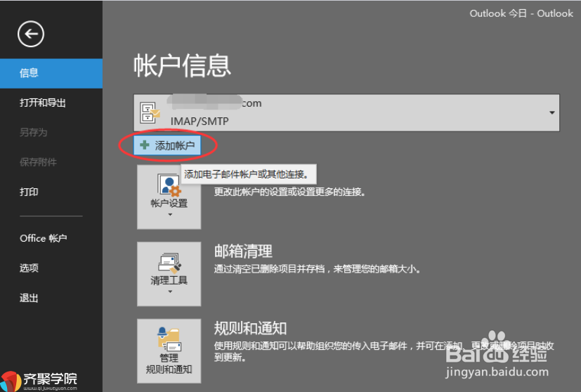
Task: Click the back arrow circle button
Action: pos(31,34)
